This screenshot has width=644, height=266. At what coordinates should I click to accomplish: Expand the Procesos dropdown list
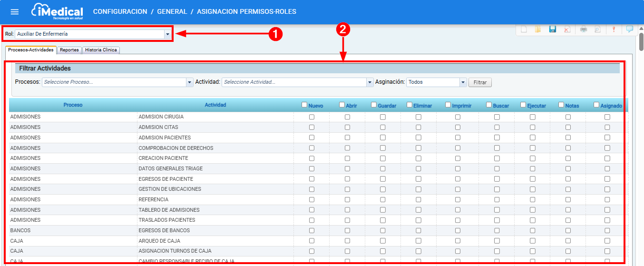pos(189,82)
